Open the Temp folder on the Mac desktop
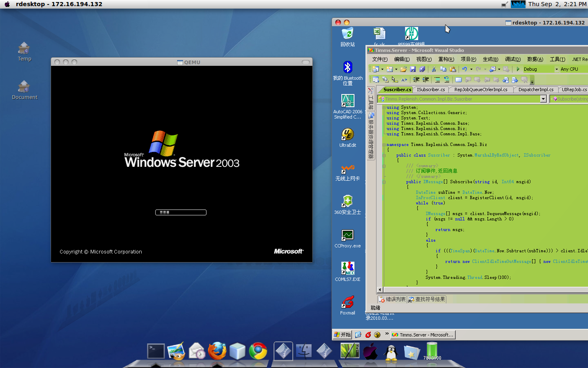The height and width of the screenshot is (368, 588). point(24,52)
